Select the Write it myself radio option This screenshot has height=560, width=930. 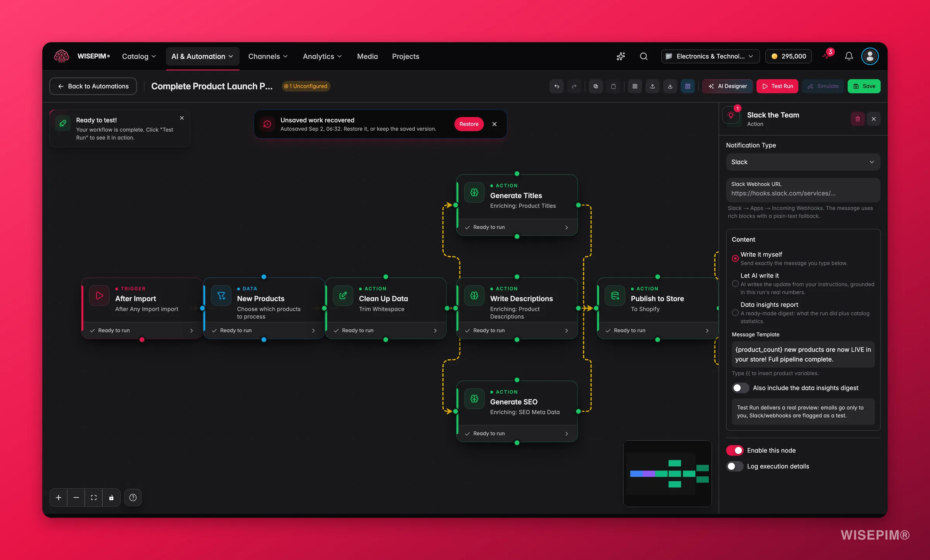point(735,258)
